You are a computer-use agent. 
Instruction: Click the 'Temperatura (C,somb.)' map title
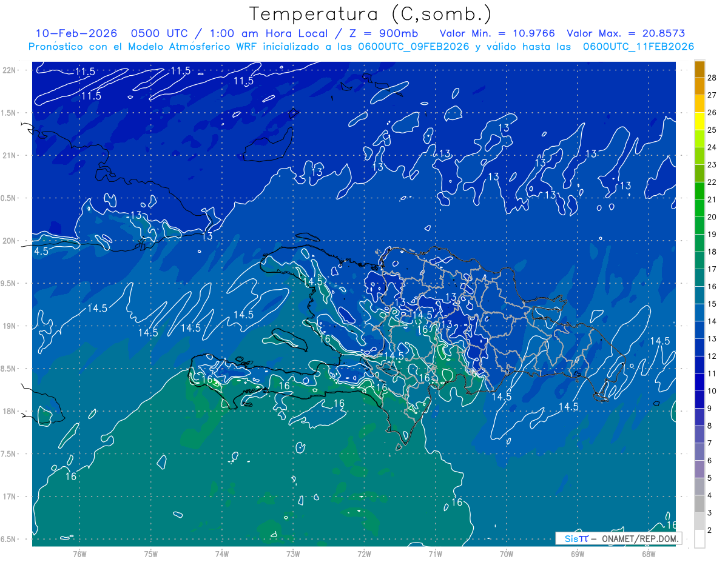point(370,14)
